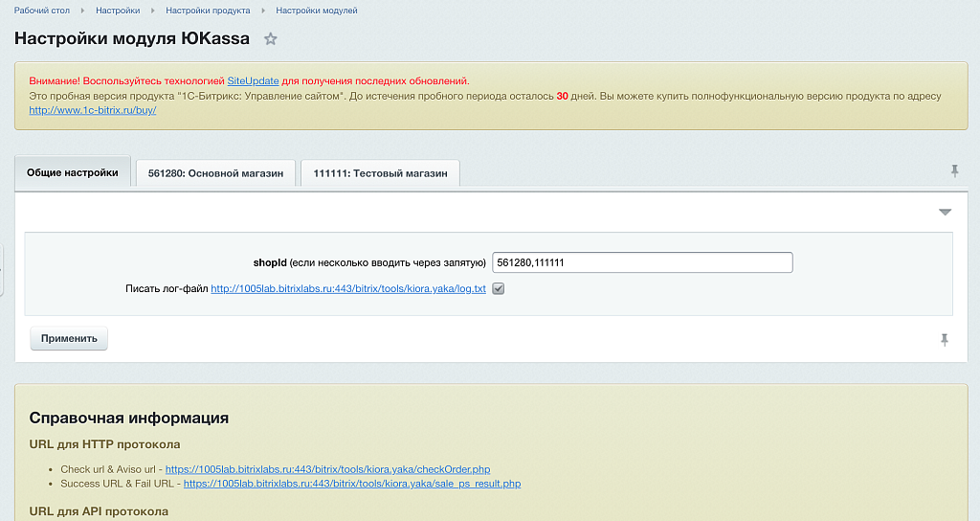Toggle the log file writing checkbox
Viewport: 980px width, 521px height.
coord(499,288)
